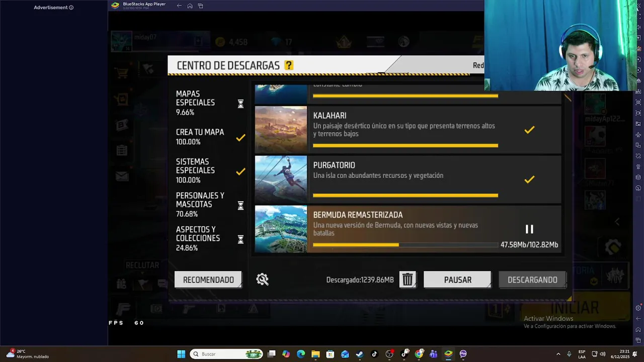Click the stacked layers icon in BlueStacks sidebar
Viewport: 644px width, 362px height.
pos(638,177)
